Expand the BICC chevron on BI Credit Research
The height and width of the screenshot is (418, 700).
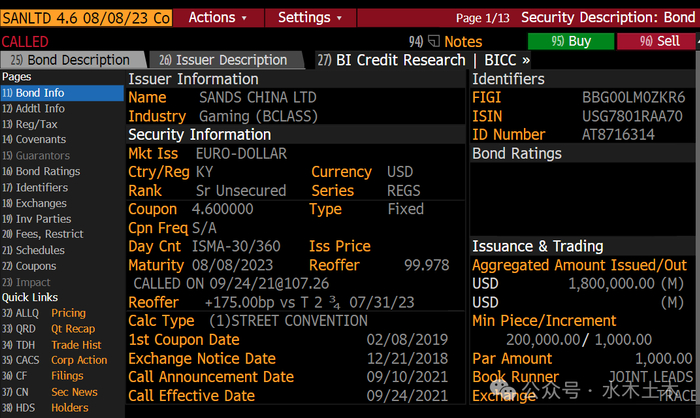(526, 60)
